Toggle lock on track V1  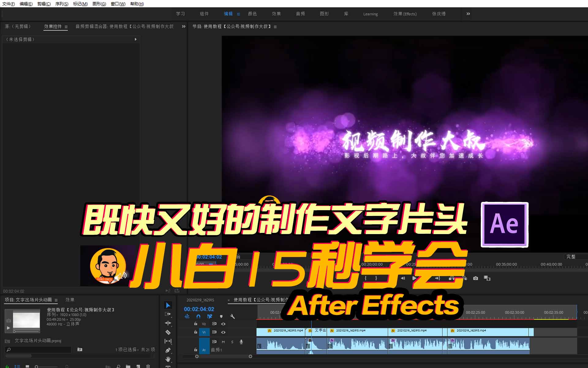pyautogui.click(x=196, y=332)
